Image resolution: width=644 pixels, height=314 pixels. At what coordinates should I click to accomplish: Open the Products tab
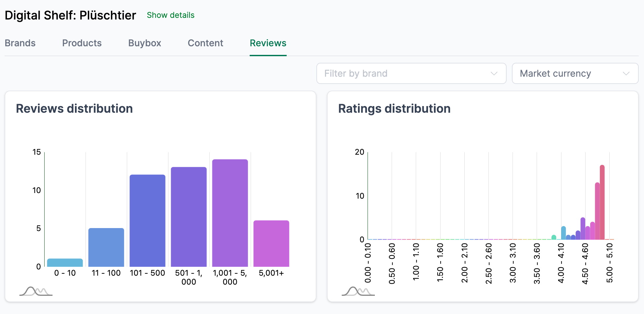pos(82,43)
